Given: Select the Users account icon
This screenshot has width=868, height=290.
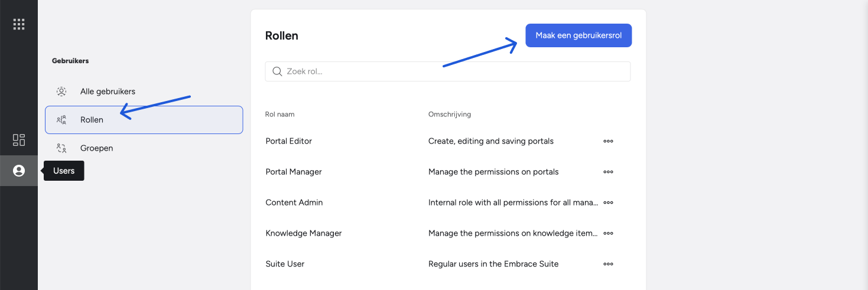Looking at the screenshot, I should tap(19, 171).
